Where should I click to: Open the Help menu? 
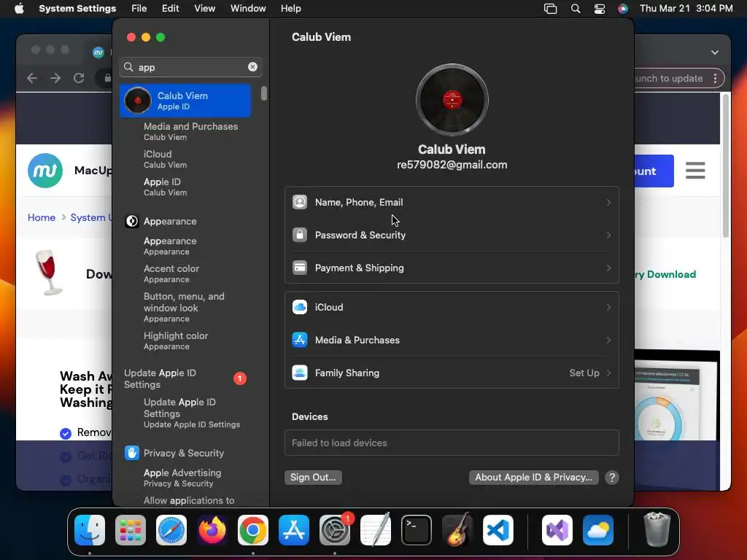click(x=290, y=9)
